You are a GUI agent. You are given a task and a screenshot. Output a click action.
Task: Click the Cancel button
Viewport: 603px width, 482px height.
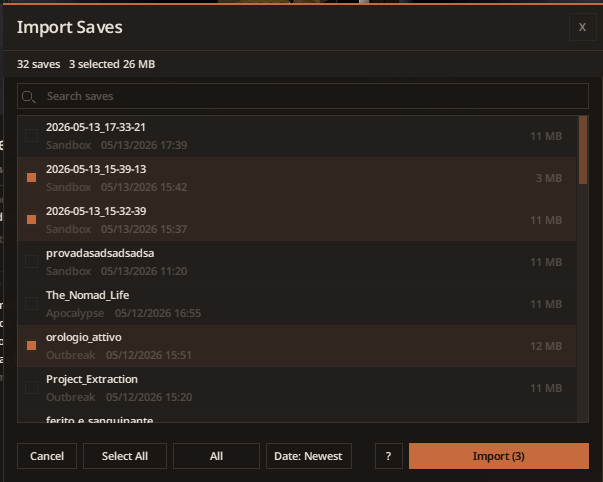tap(47, 456)
